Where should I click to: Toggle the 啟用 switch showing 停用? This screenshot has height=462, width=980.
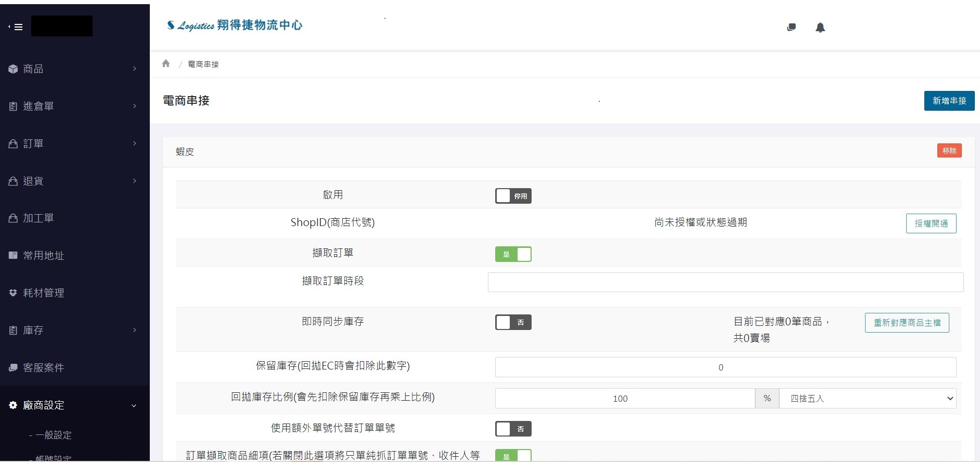[x=513, y=196]
